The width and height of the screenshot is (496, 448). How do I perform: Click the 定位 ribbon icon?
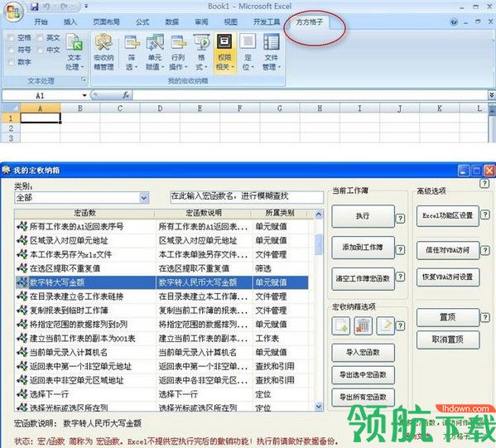(248, 52)
